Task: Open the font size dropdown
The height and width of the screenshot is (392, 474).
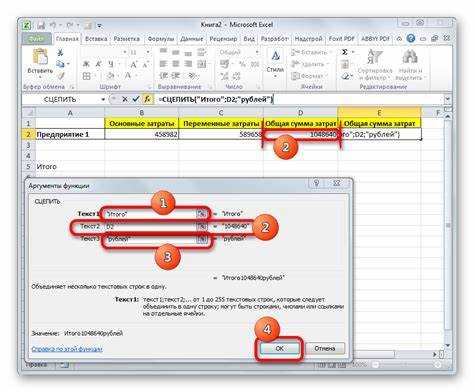Action: [x=148, y=52]
